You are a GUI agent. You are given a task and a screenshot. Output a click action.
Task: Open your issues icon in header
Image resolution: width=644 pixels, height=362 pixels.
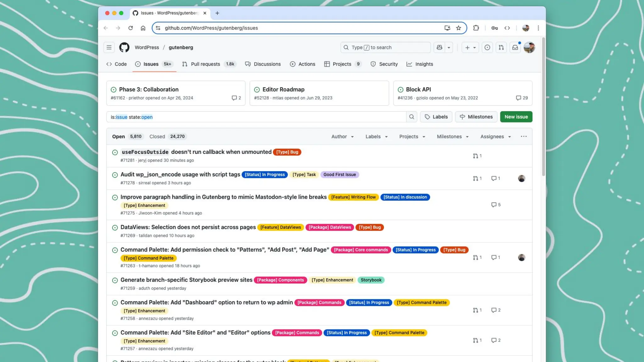click(487, 47)
